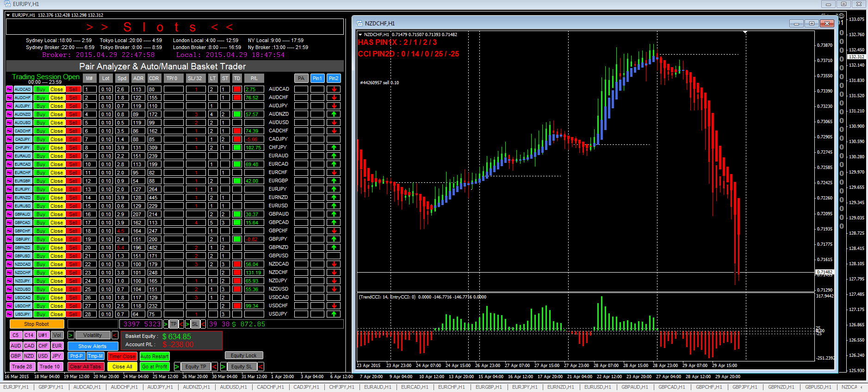Toggle the AUD currency filter

pos(16,346)
